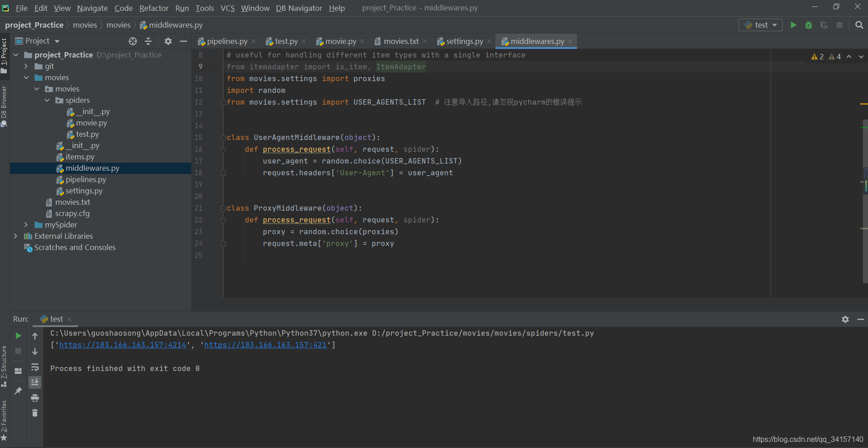Click line number 17 in gutter
The height and width of the screenshot is (448, 868).
pyautogui.click(x=199, y=161)
